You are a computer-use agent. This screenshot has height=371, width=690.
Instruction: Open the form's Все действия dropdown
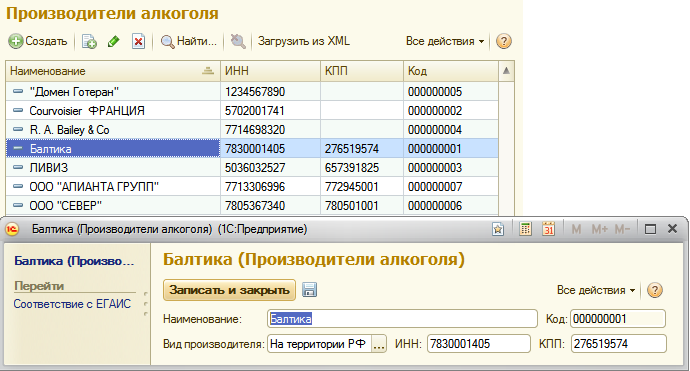click(596, 290)
